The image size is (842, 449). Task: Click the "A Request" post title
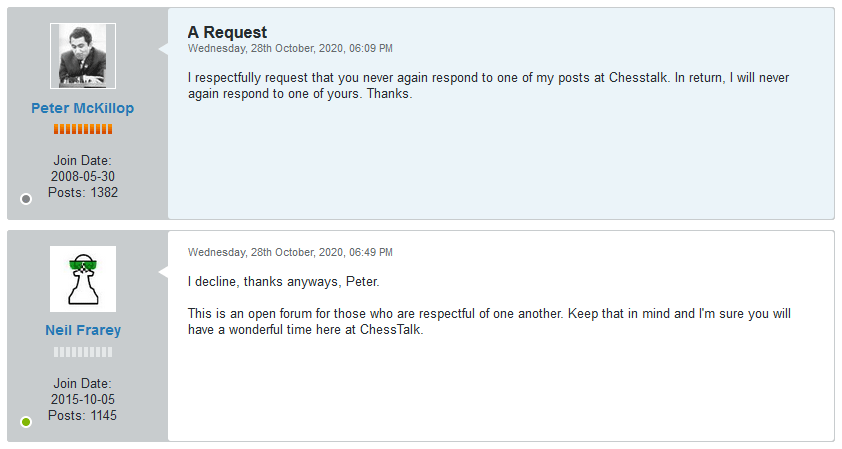point(227,33)
